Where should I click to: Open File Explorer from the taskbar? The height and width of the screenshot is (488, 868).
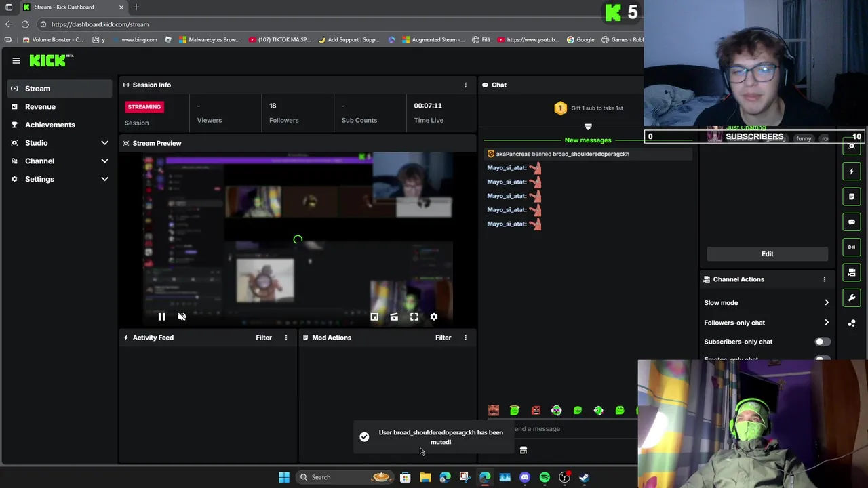click(425, 477)
